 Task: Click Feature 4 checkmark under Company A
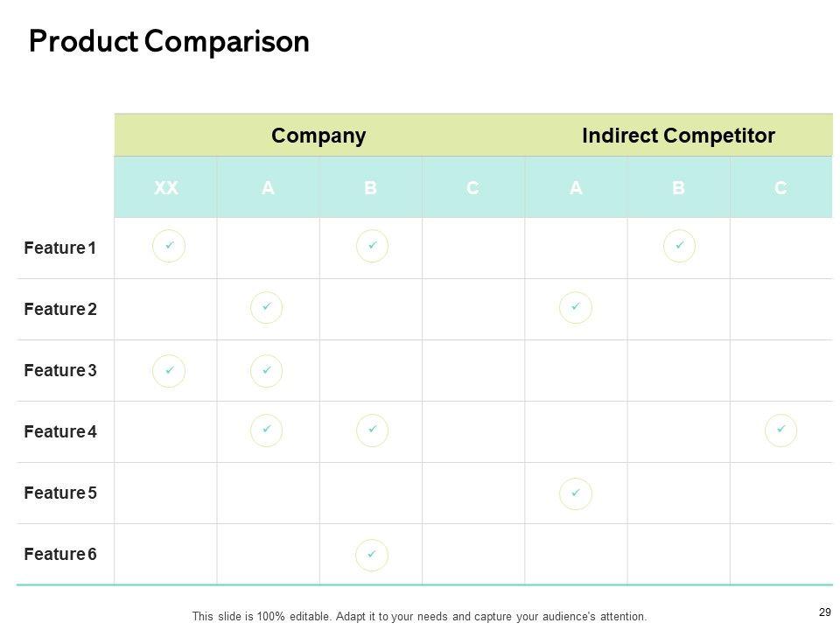266,430
